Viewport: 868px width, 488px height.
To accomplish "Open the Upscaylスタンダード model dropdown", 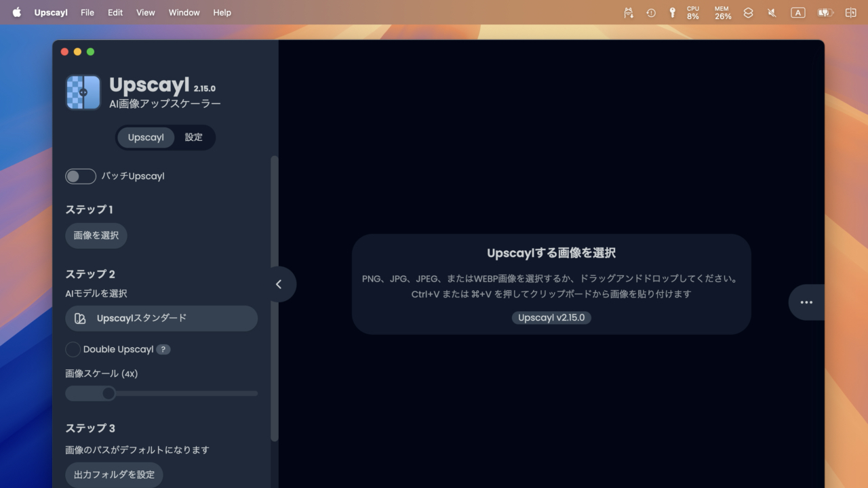I will (x=161, y=319).
